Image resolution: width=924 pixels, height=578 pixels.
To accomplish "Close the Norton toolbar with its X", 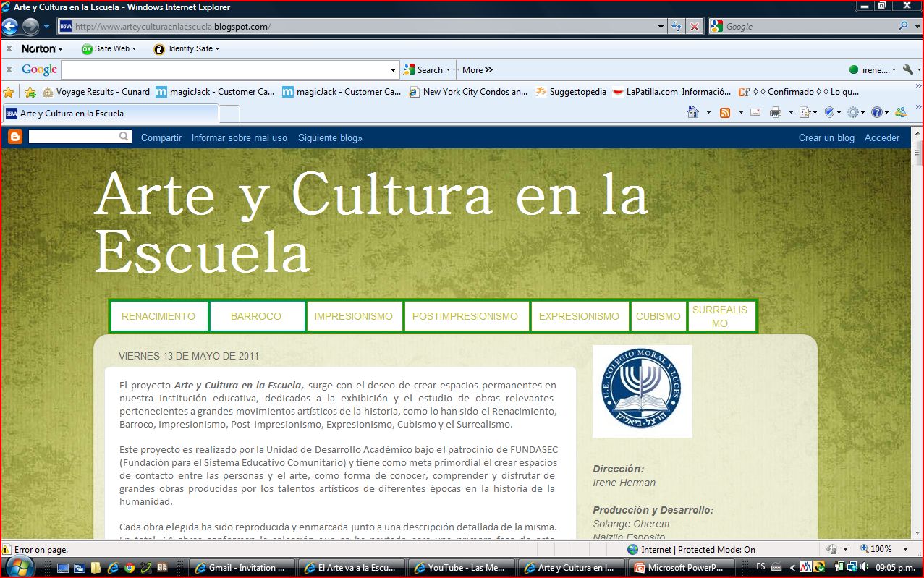I will coord(9,48).
